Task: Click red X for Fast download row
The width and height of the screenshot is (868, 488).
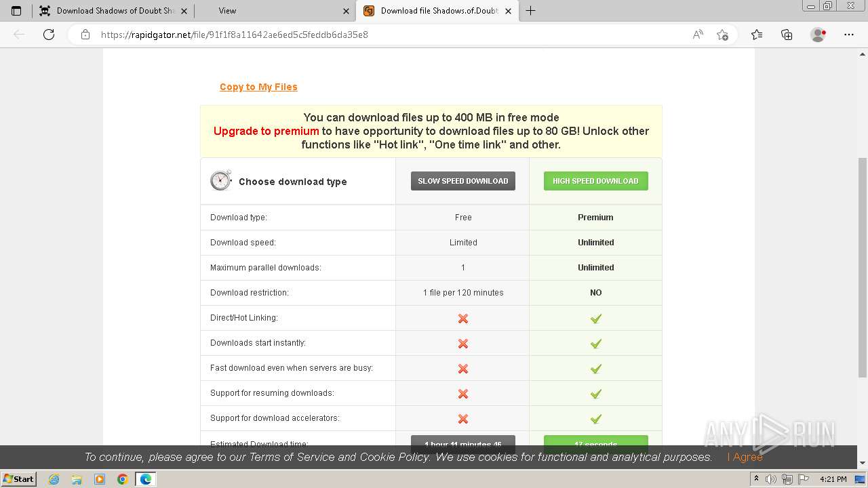Action: 463,369
